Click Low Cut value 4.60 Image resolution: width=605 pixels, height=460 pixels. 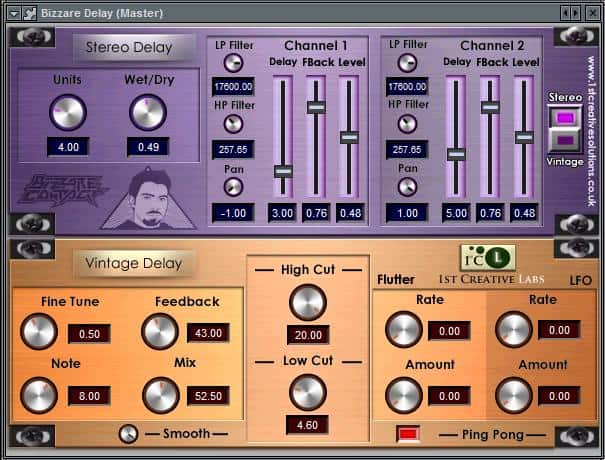click(307, 425)
